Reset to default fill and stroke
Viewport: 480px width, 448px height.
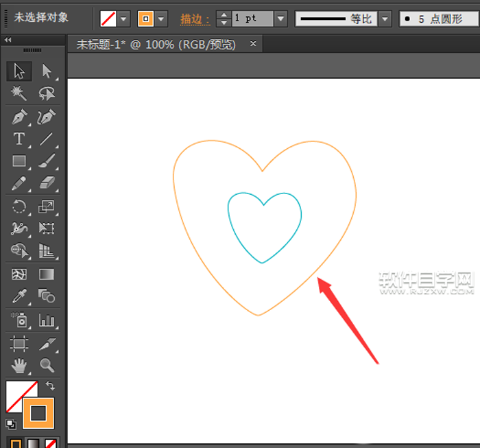point(10,424)
